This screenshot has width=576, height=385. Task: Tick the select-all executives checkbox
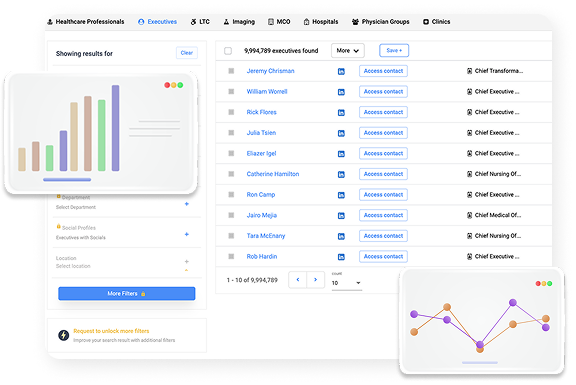tap(228, 51)
